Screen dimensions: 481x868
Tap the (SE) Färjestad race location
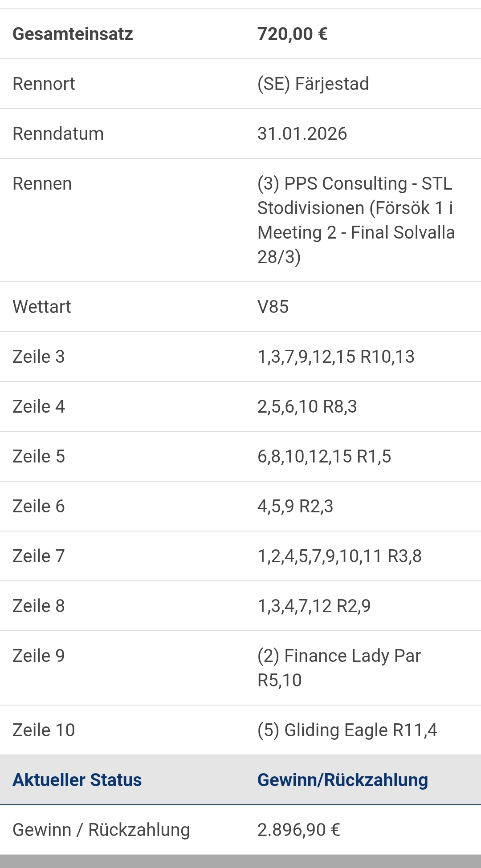click(x=313, y=84)
